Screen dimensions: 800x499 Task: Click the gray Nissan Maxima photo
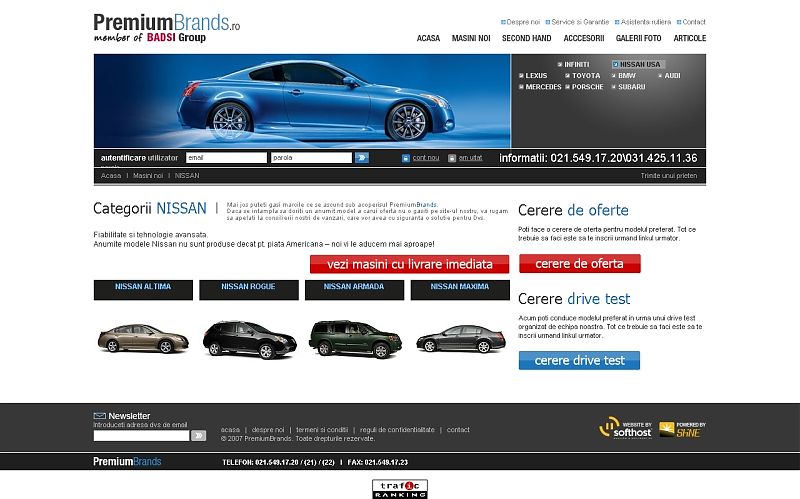tap(461, 339)
